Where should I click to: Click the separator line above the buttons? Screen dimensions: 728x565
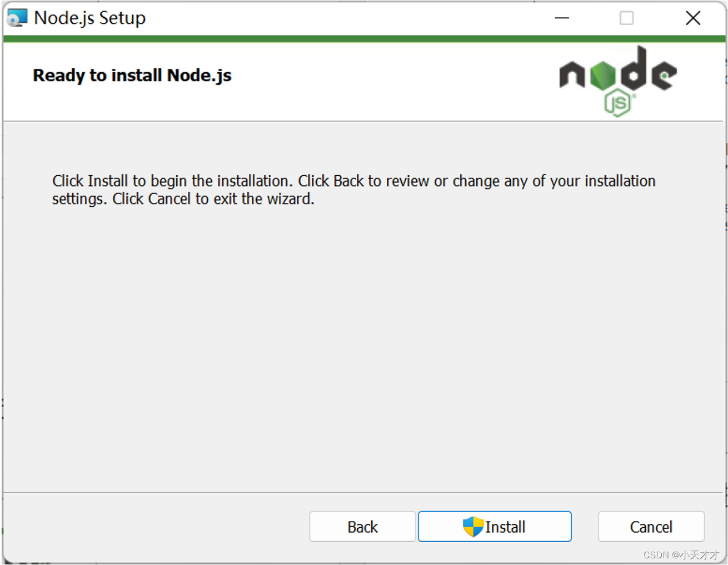point(363,493)
